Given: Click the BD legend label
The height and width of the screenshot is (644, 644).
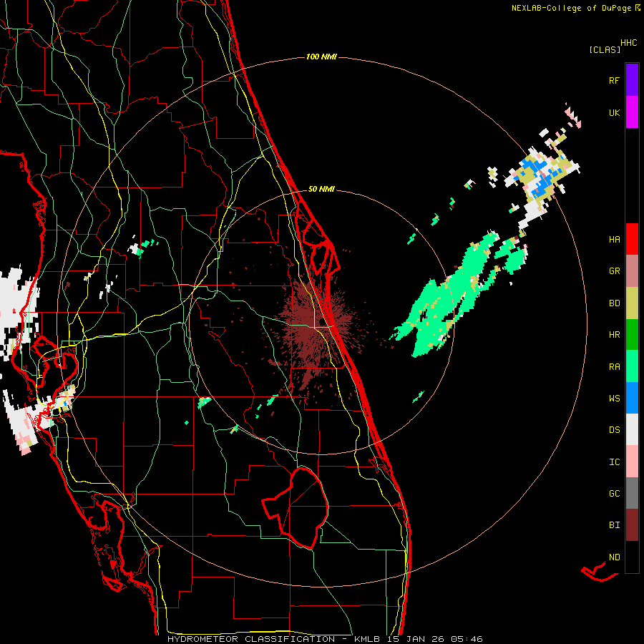Looking at the screenshot, I should point(614,303).
